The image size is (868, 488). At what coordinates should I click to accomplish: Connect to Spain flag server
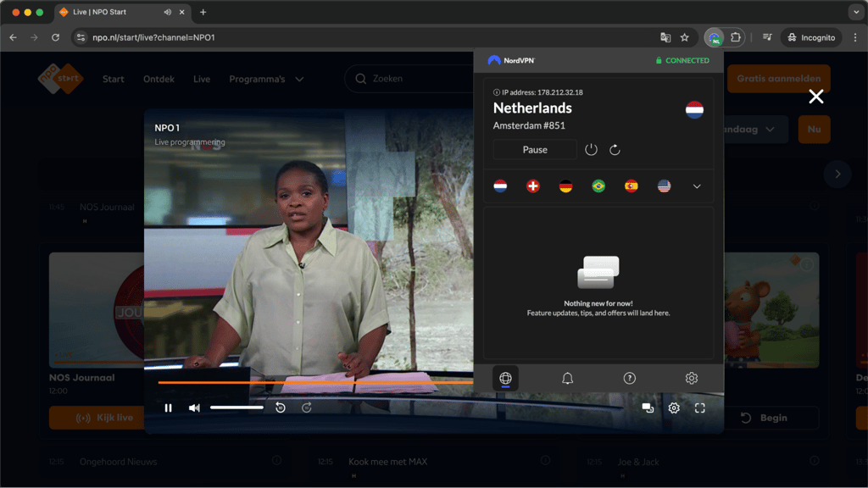click(x=631, y=186)
